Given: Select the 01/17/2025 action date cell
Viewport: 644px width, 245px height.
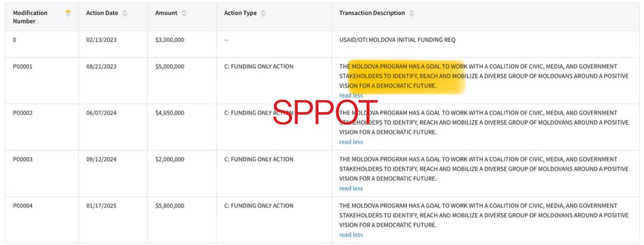Looking at the screenshot, I should pyautogui.click(x=101, y=206).
